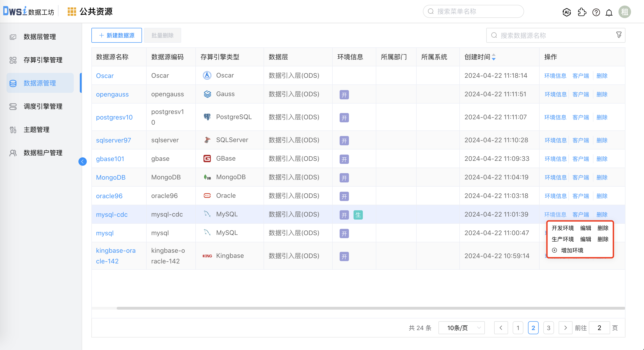Select the 数据层管理 sidebar icon
This screenshot has height=350, width=644.
tap(13, 36)
